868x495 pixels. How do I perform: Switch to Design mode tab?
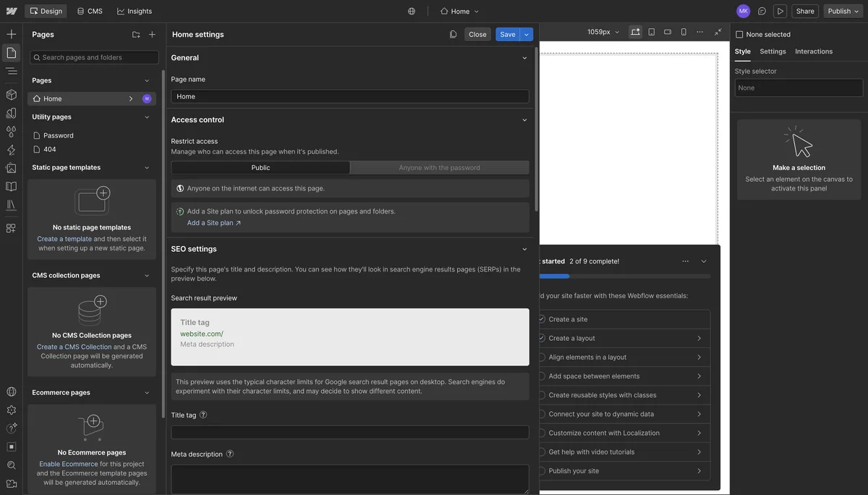pos(46,11)
